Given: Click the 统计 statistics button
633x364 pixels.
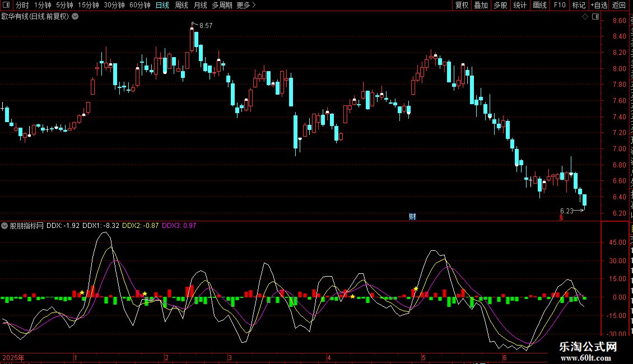Looking at the screenshot, I should 520,5.
